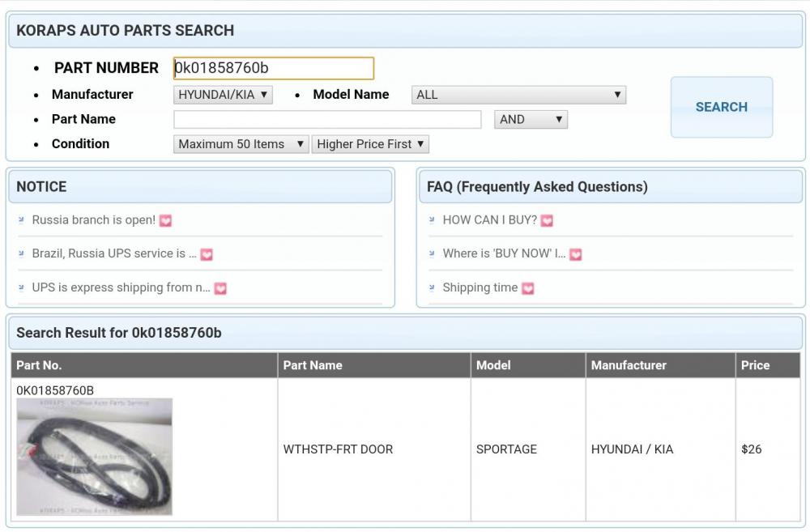Click the NOTICE panel heading
Screen dimensions: 810x532
point(41,186)
